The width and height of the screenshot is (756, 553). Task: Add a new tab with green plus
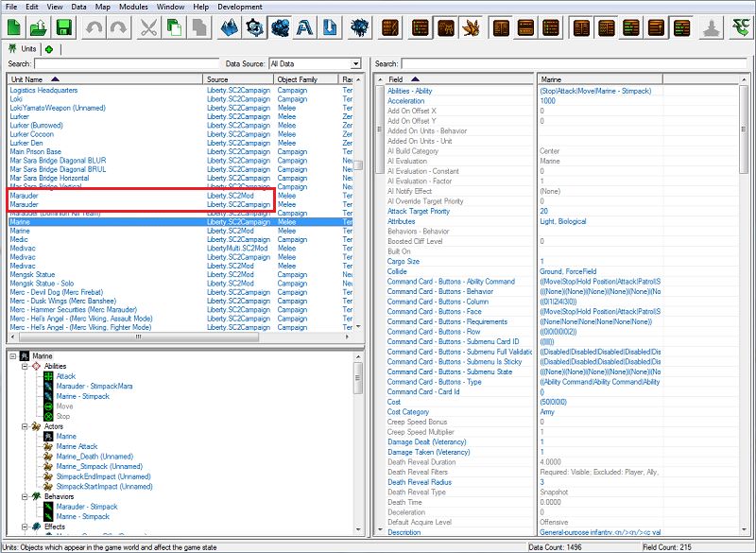(49, 49)
